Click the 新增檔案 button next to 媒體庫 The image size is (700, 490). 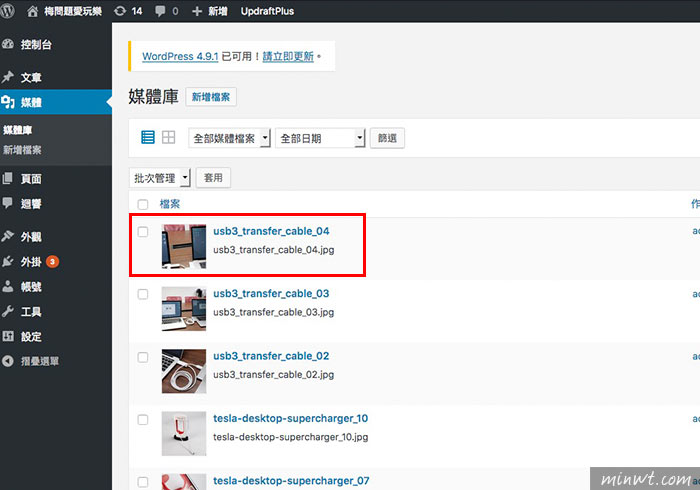pyautogui.click(x=211, y=97)
